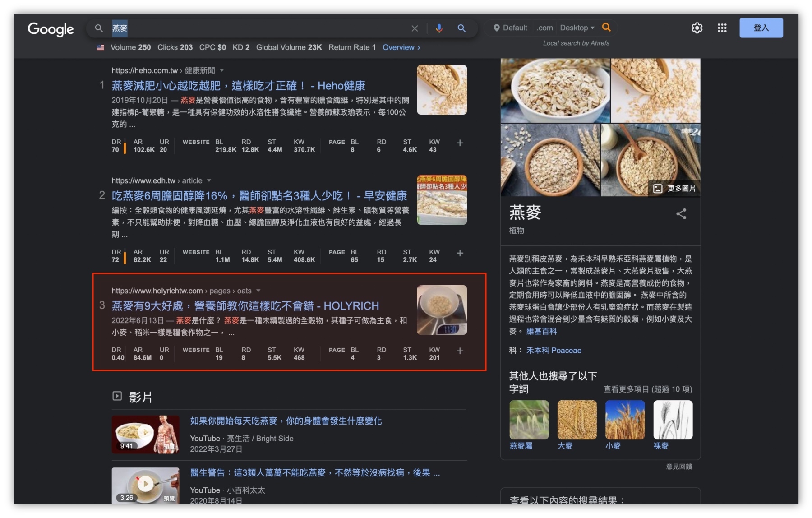Start voice search using the microphone icon
Image resolution: width=812 pixels, height=518 pixels.
(x=438, y=28)
